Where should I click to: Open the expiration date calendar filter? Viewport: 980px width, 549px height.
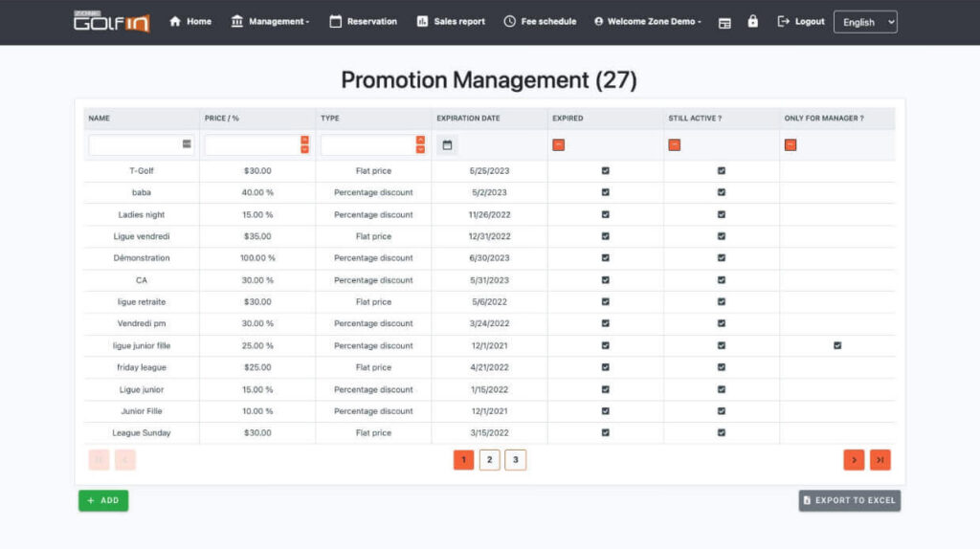pos(447,145)
